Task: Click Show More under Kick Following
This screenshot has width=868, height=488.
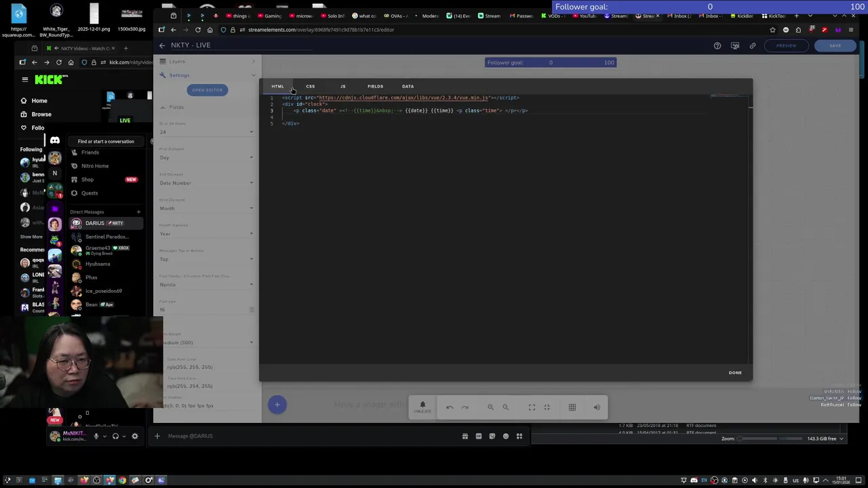Action: [x=31, y=237]
